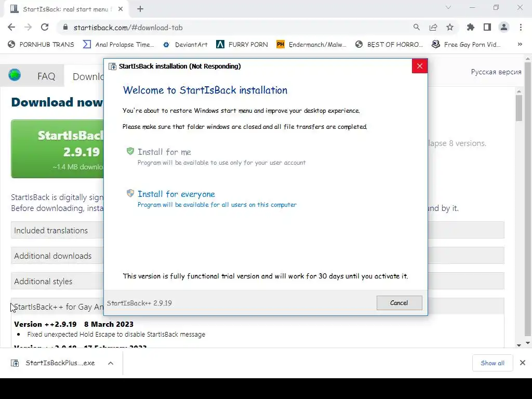Open the Endermanch/Malw... bookmark

(312, 45)
